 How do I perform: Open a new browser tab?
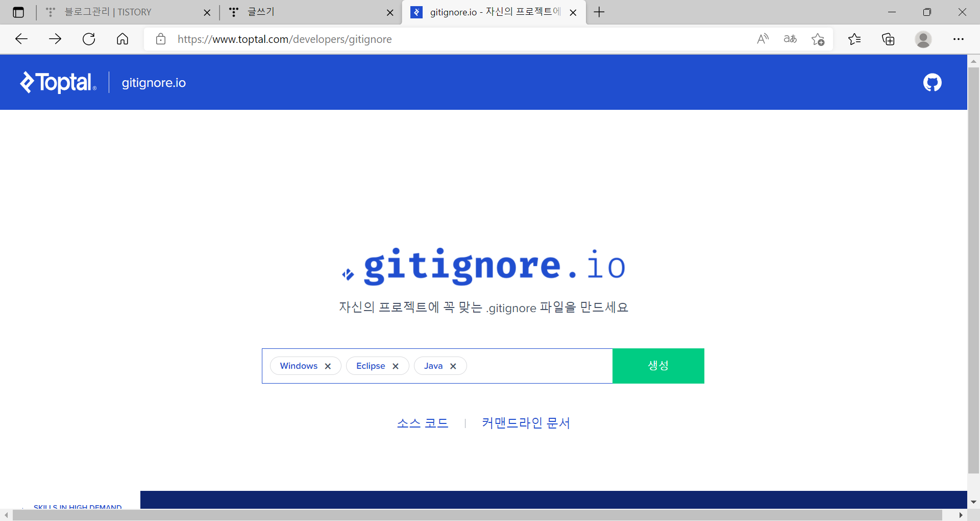pos(599,12)
